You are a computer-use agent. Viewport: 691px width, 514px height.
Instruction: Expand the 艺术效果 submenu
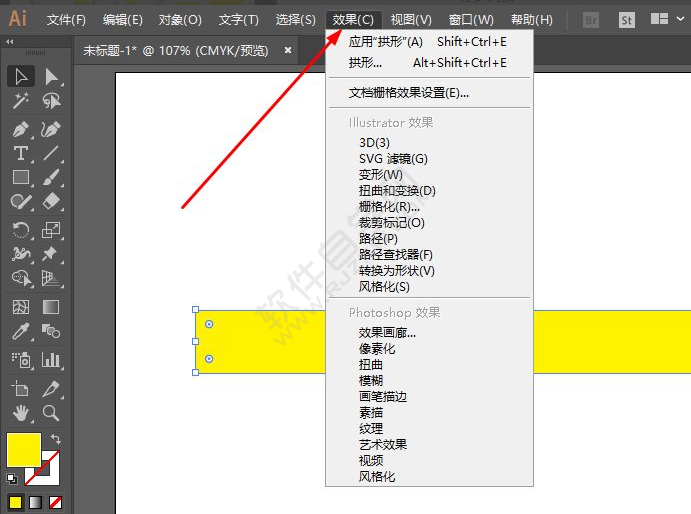click(429, 445)
